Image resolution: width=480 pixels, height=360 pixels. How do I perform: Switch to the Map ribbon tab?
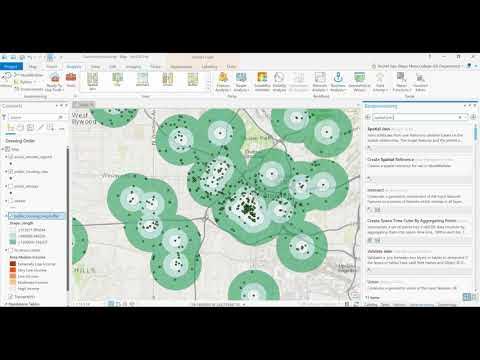(33, 66)
